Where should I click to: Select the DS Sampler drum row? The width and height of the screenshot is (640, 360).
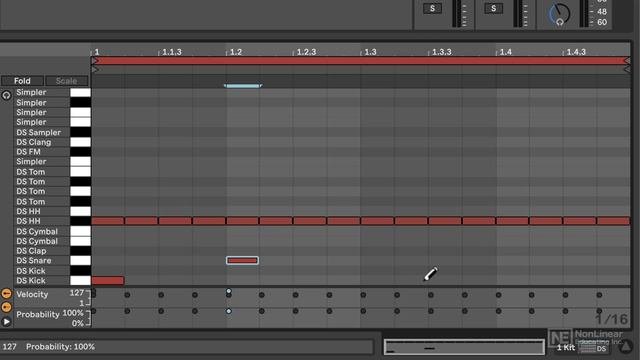[x=38, y=132]
